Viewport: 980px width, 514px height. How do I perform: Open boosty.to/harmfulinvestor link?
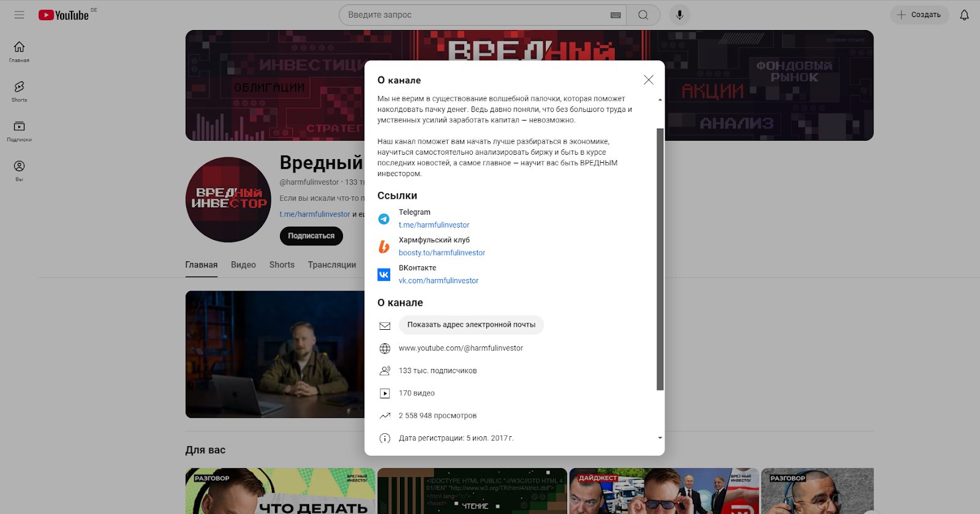pyautogui.click(x=442, y=253)
